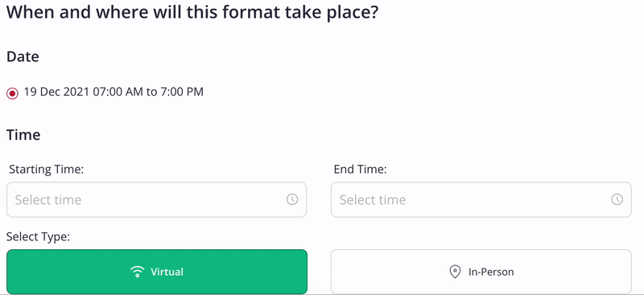
Task: Open the End Time picker field
Action: click(x=481, y=200)
